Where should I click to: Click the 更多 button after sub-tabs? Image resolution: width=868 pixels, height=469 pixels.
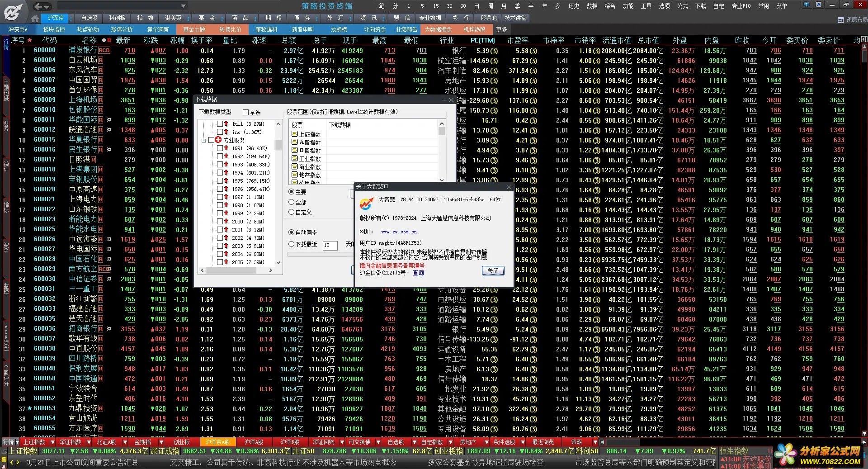[501, 29]
